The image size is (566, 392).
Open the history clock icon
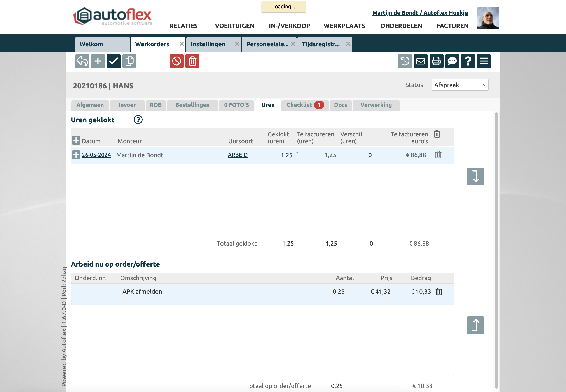pos(405,61)
